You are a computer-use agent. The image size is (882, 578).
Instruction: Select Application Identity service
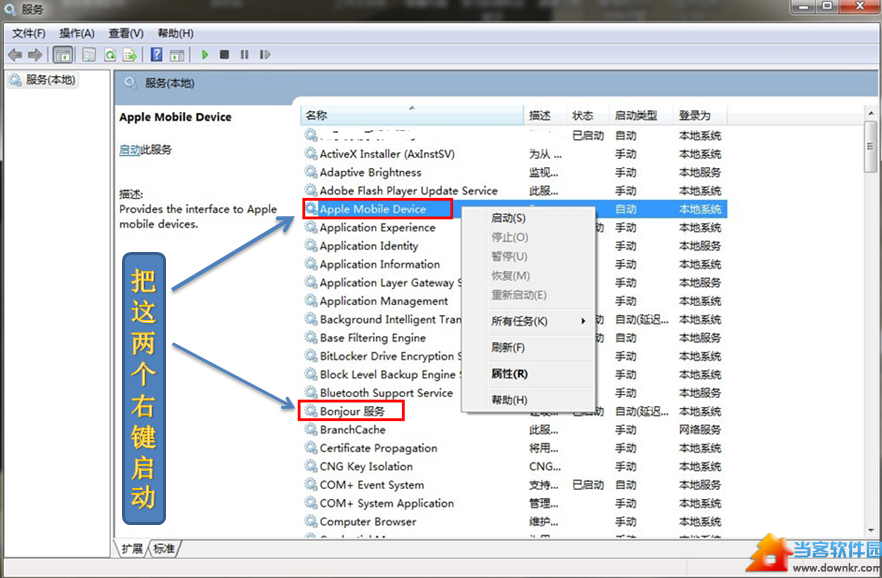tap(369, 246)
